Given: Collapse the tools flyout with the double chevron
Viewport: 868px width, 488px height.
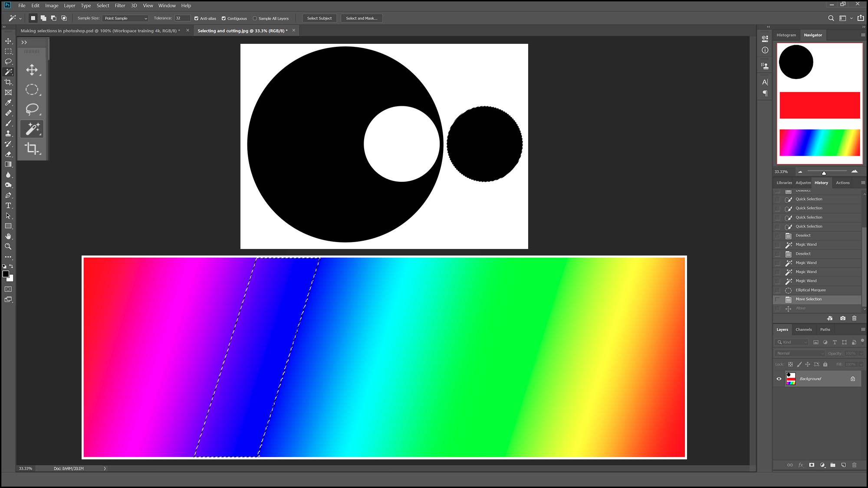Looking at the screenshot, I should click(x=25, y=42).
